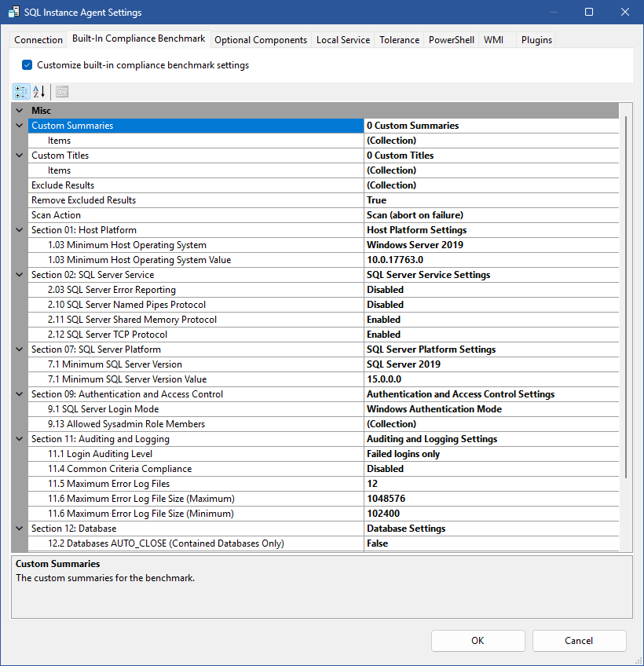Click the Windows Server 2019 value

pos(492,245)
